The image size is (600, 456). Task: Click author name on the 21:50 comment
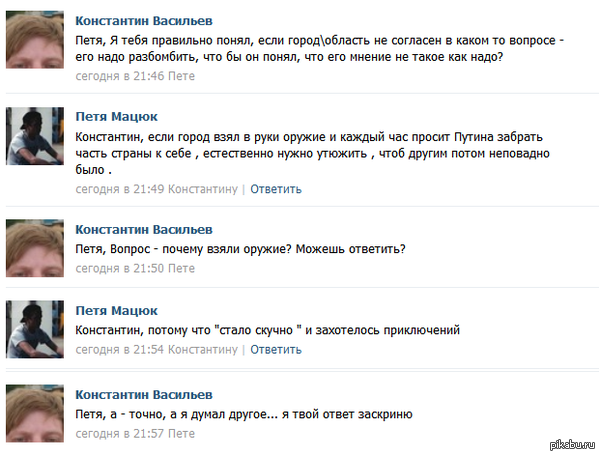coord(143,229)
